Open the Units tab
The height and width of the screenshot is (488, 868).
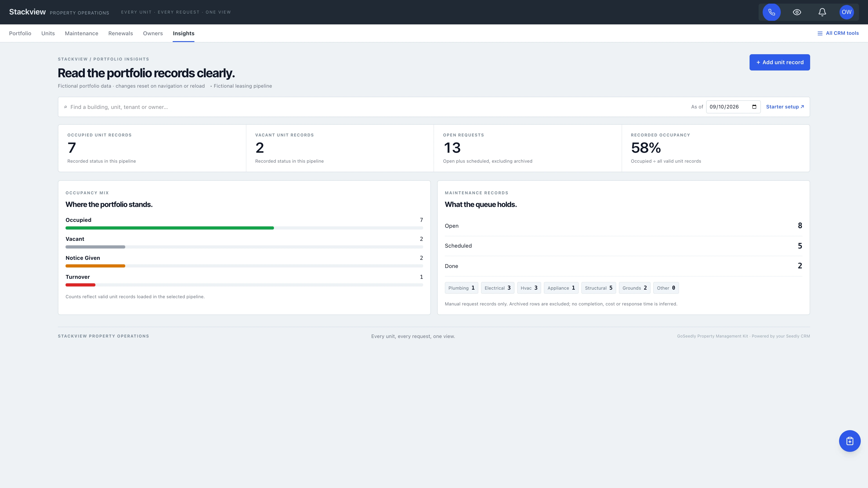pyautogui.click(x=48, y=33)
